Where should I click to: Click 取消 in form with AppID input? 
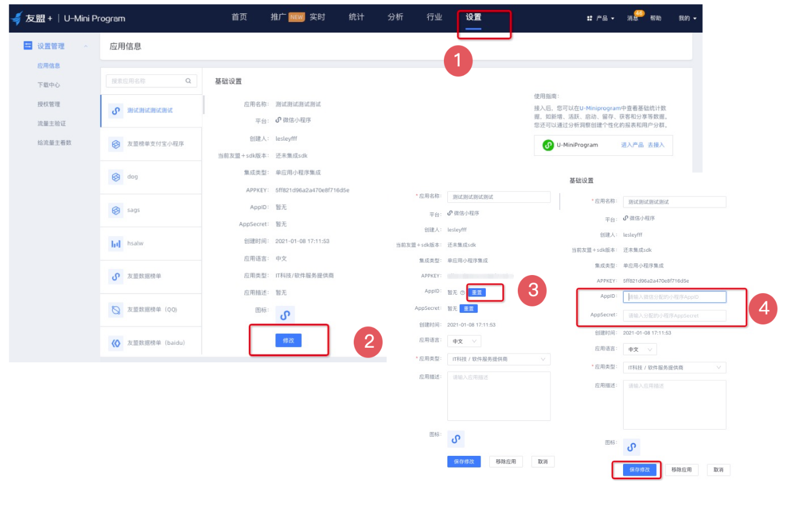pyautogui.click(x=718, y=469)
